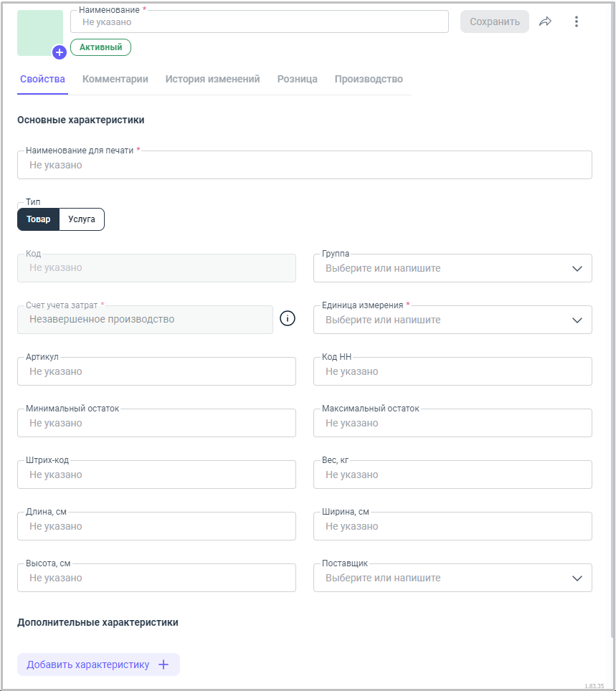Open the Производство tab
The image size is (616, 691).
pyautogui.click(x=369, y=79)
